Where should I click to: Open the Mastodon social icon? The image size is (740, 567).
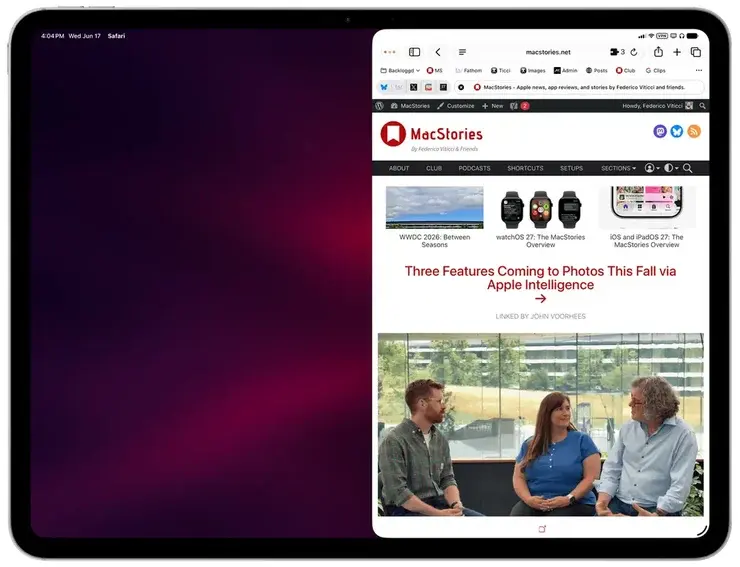click(x=660, y=131)
